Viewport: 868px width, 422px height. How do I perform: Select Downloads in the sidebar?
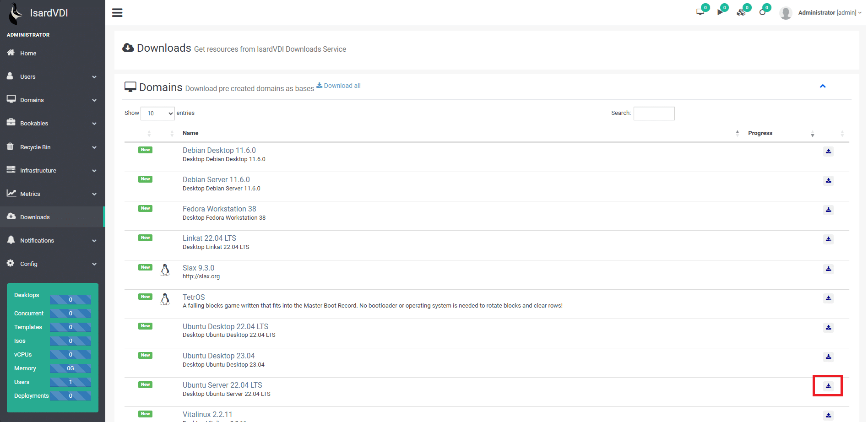(x=35, y=217)
